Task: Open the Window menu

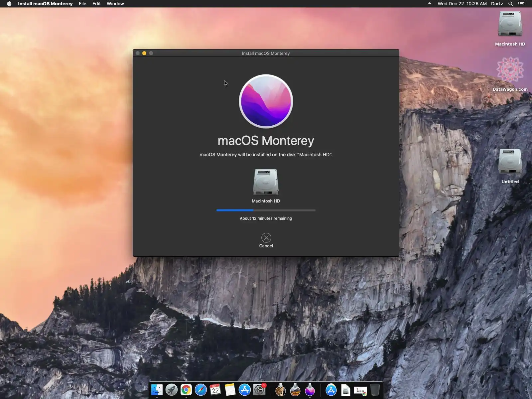Action: coord(115,4)
